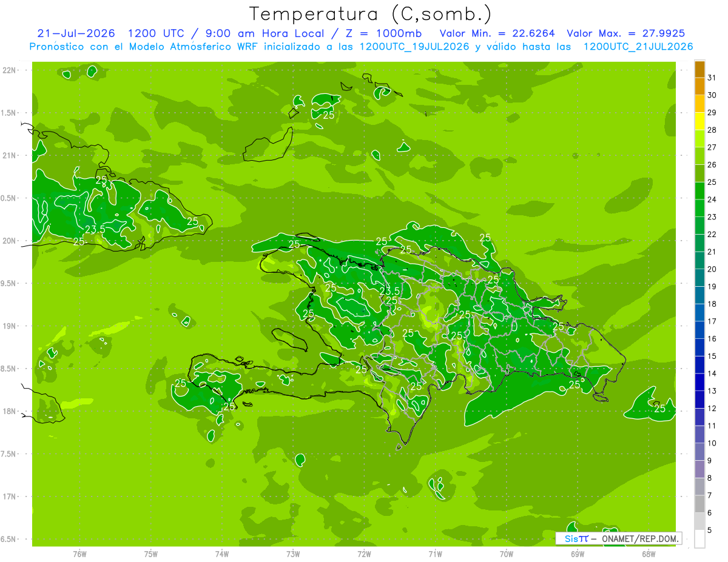Pick the blue legend swatch between 16 and 17

tap(699, 330)
